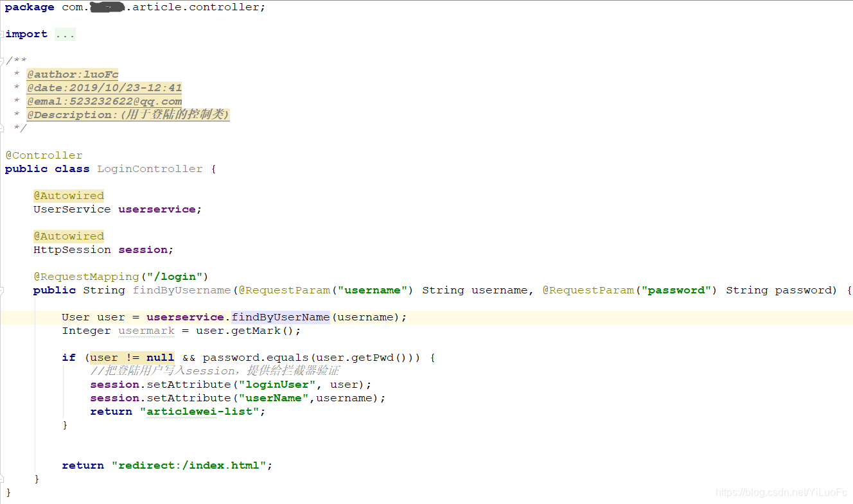Click the folded import ellipsis placeholder

65,34
